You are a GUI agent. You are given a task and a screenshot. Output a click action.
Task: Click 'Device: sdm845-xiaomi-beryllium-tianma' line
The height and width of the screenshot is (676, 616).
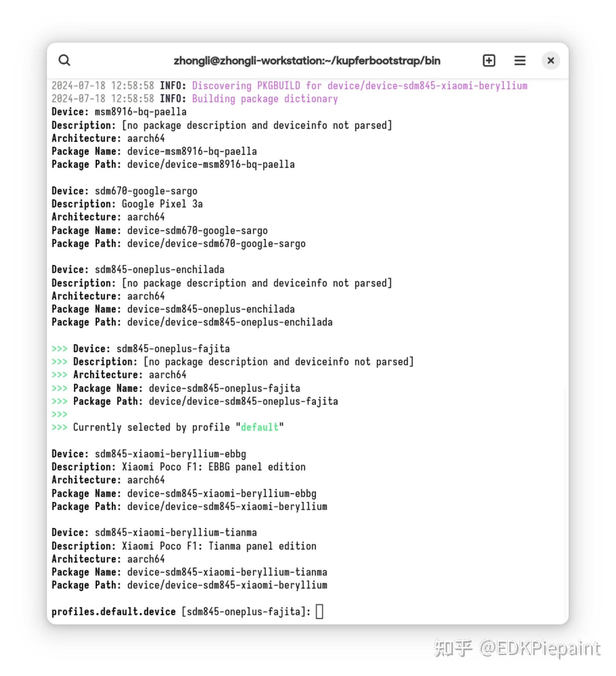coord(154,533)
